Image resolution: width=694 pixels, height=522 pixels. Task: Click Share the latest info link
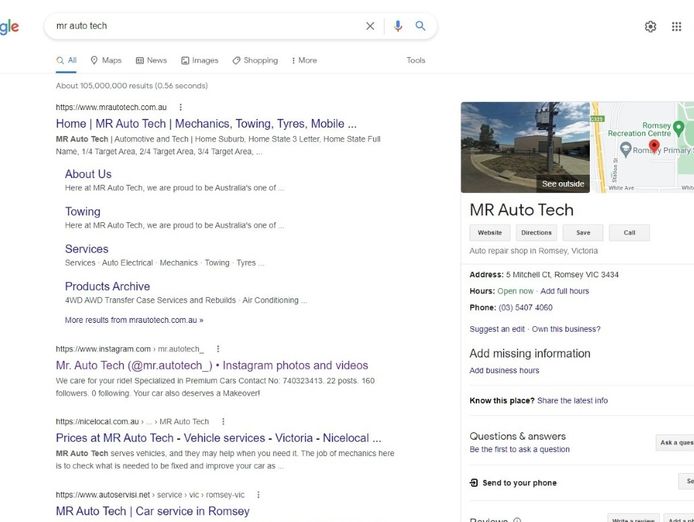572,400
